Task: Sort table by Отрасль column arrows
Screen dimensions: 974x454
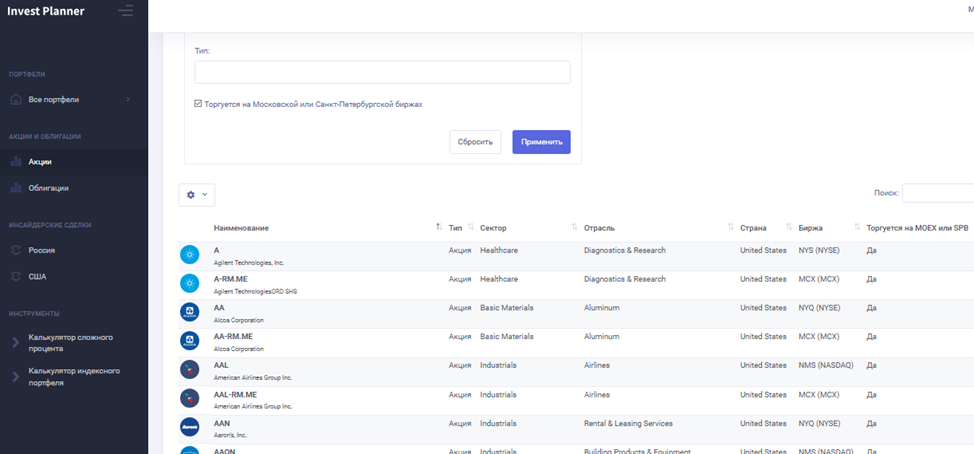Action: 730,228
